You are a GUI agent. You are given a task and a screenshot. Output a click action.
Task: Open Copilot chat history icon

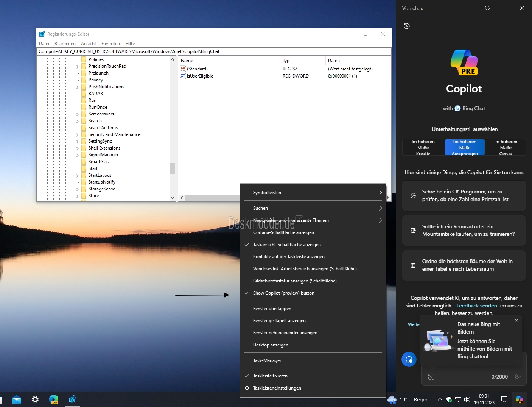click(407, 26)
